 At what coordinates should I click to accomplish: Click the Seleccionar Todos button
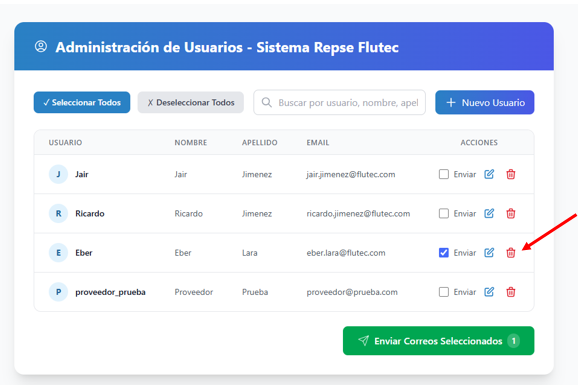[x=82, y=102]
